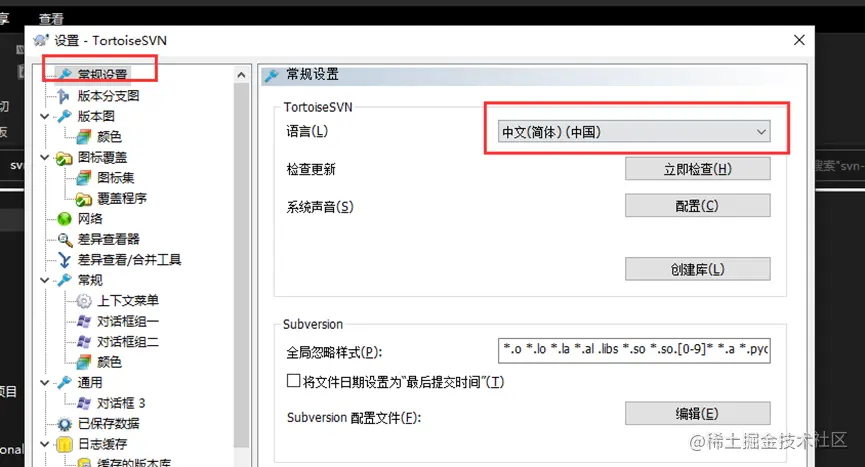Collapse the 版本图 tree node
The height and width of the screenshot is (467, 865).
coord(45,116)
